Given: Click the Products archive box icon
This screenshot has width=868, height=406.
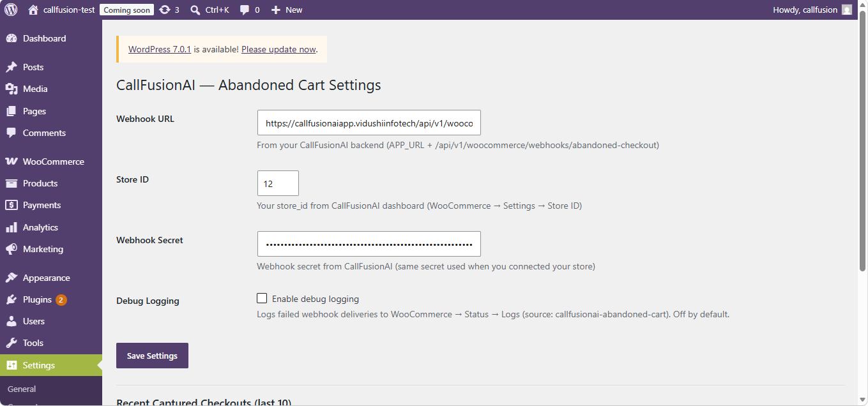Looking at the screenshot, I should pos(11,183).
